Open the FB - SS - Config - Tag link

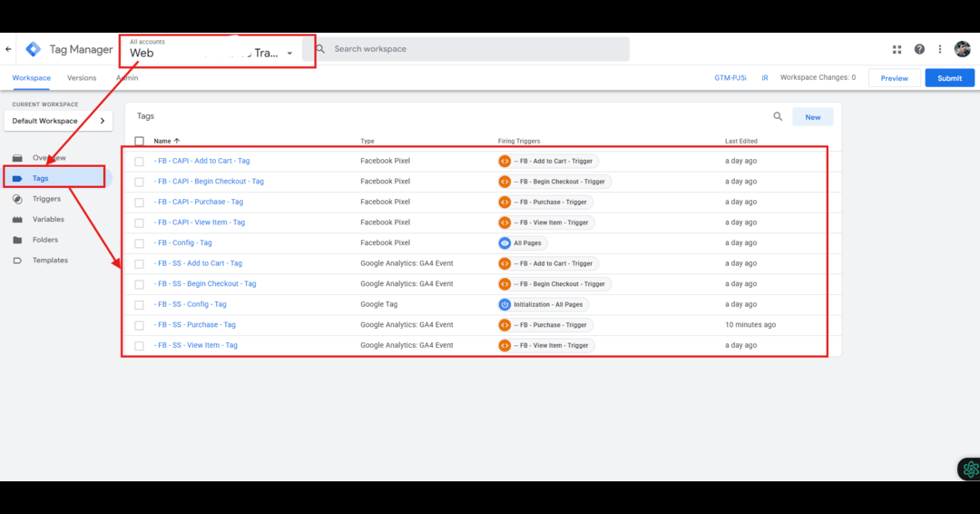click(x=190, y=304)
